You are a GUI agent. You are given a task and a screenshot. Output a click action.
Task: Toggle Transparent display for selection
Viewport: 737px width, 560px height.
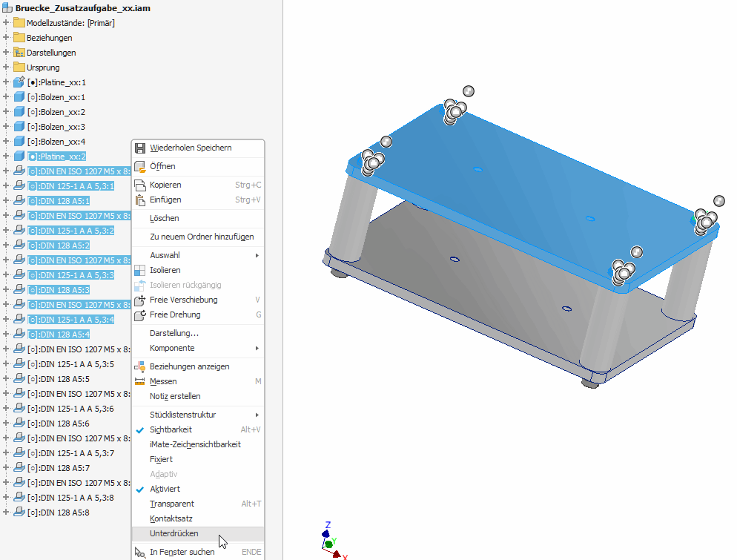[x=171, y=504]
